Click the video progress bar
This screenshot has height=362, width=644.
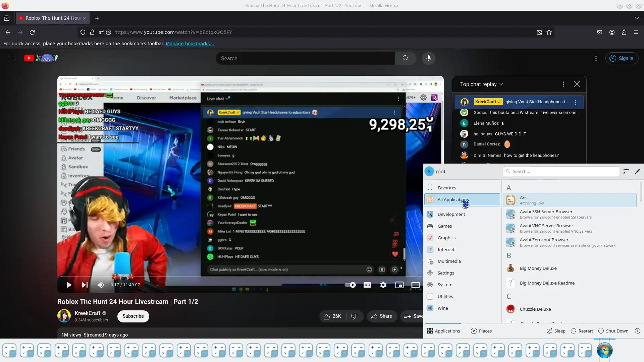pos(235,276)
